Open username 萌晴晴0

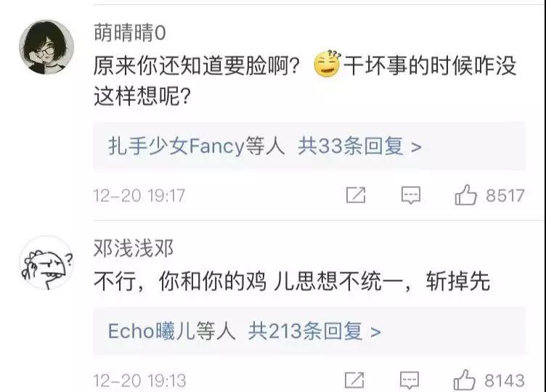point(130,33)
